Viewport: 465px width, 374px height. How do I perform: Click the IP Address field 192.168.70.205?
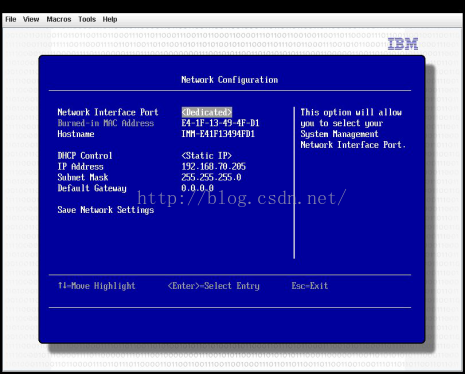214,166
